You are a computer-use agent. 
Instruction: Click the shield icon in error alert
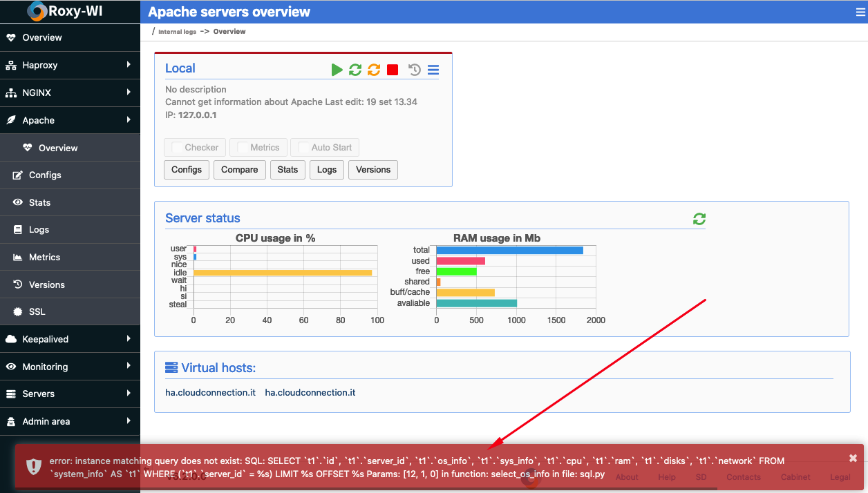pos(34,467)
